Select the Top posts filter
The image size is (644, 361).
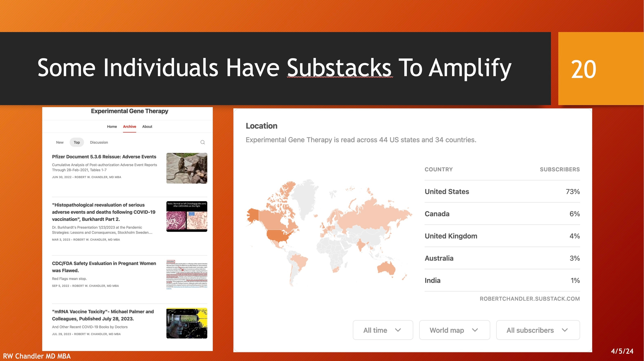pos(77,142)
